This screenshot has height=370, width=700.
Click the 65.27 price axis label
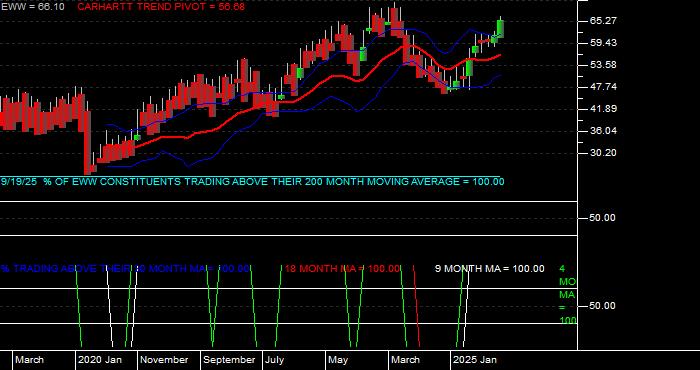(x=604, y=21)
